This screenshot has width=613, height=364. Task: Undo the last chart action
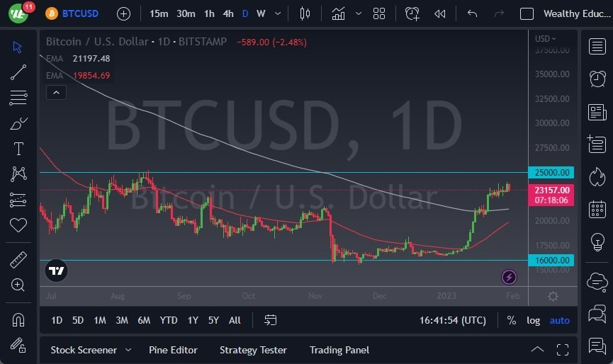[472, 14]
